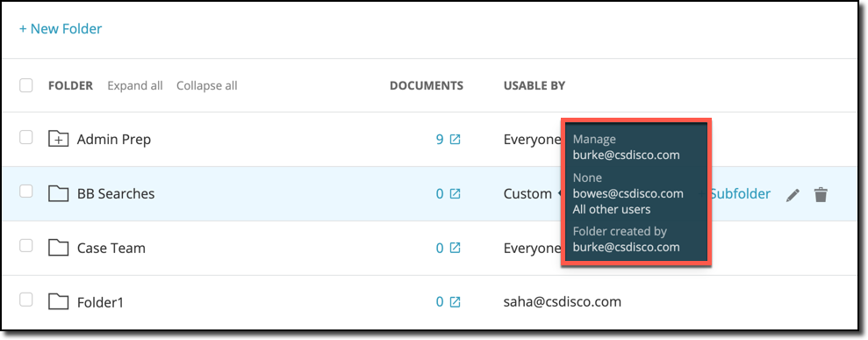Edit BB Searches with the pencil icon
This screenshot has height=340, width=868.
click(793, 195)
